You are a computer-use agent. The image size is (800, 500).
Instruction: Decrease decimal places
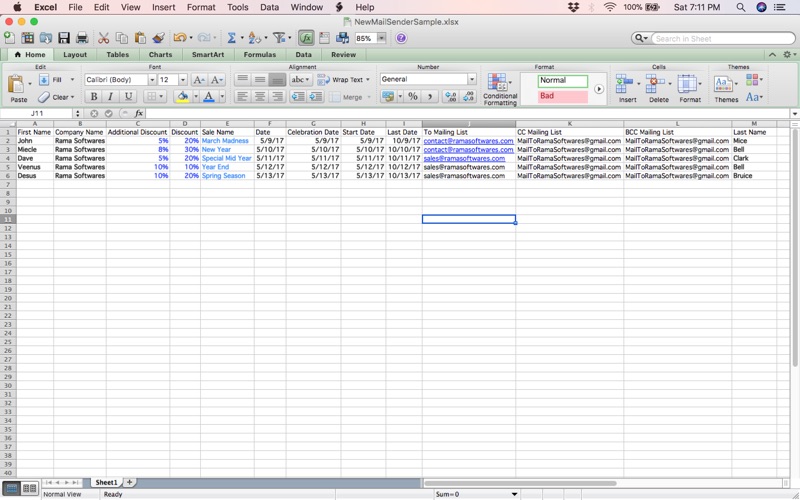[468, 96]
